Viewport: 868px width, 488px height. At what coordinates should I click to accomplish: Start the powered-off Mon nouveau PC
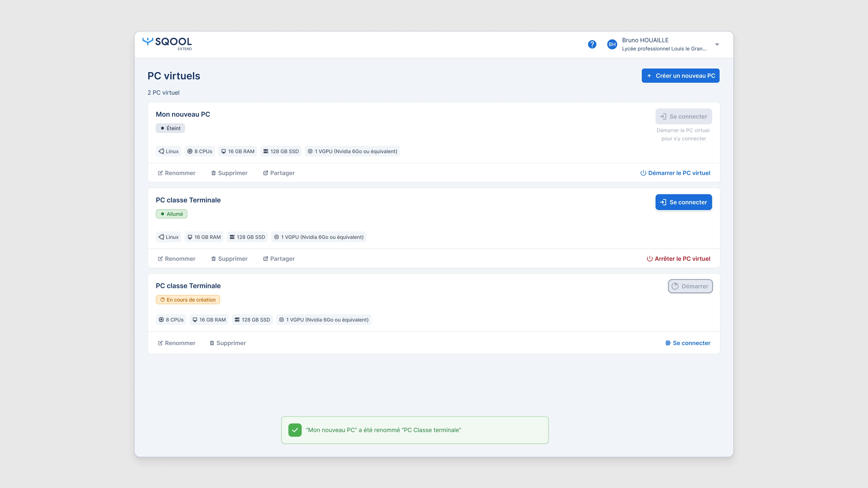click(x=679, y=173)
